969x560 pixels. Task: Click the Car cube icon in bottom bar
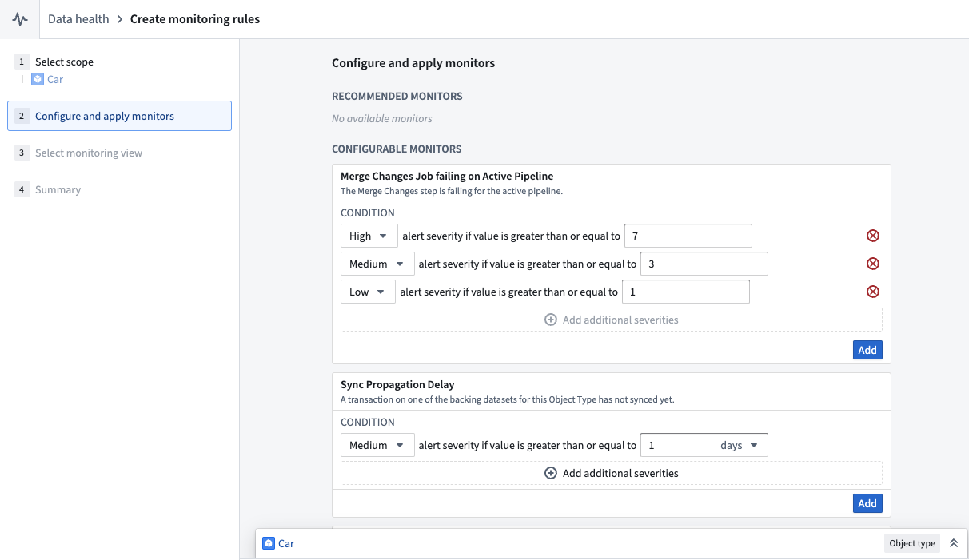[x=269, y=543]
